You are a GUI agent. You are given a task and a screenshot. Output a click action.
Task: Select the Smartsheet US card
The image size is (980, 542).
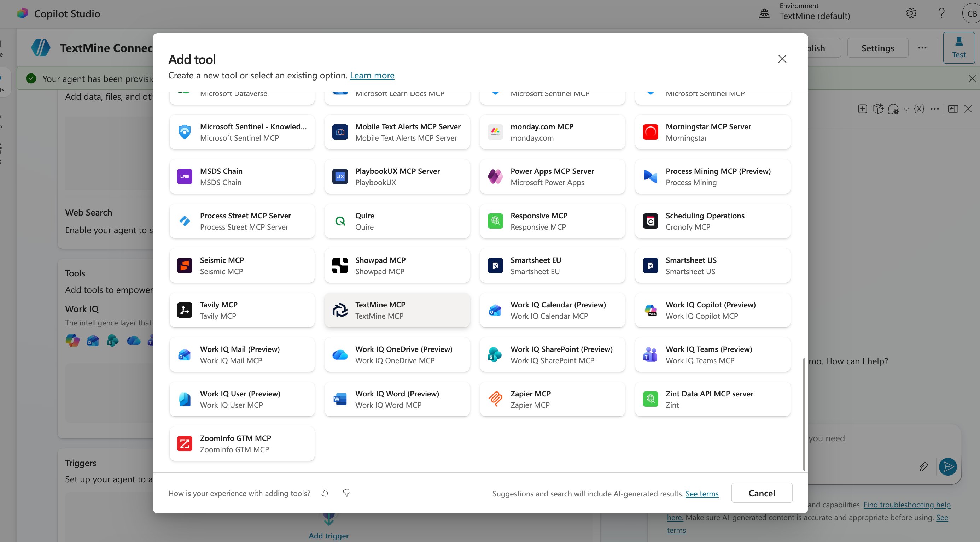point(713,266)
